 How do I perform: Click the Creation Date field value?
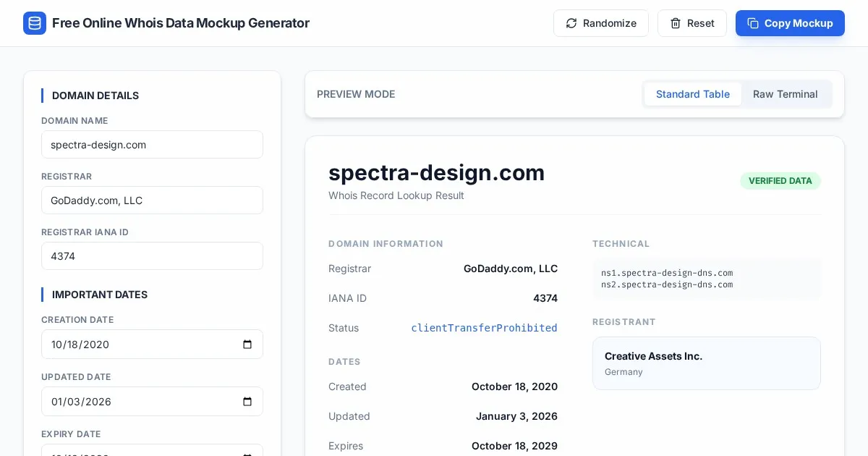tap(80, 345)
